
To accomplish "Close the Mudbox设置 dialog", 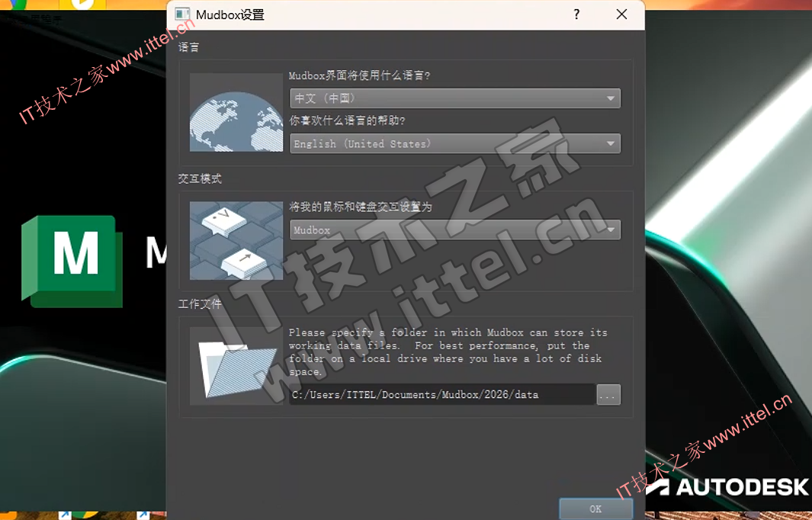I will [622, 14].
